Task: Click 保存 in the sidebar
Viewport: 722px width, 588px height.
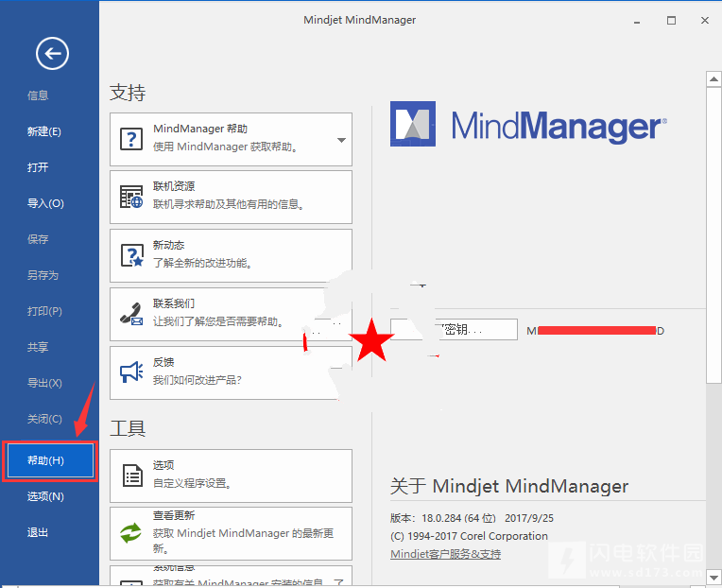Action: [38, 239]
